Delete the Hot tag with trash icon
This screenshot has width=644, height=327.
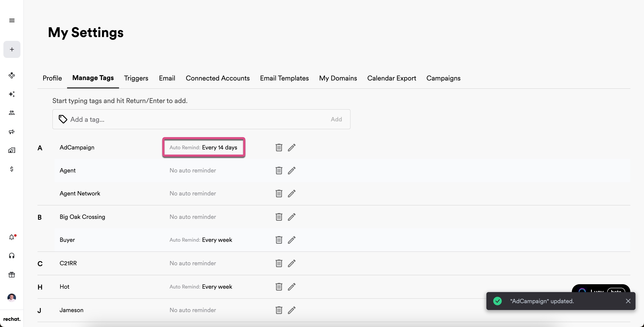(x=279, y=287)
